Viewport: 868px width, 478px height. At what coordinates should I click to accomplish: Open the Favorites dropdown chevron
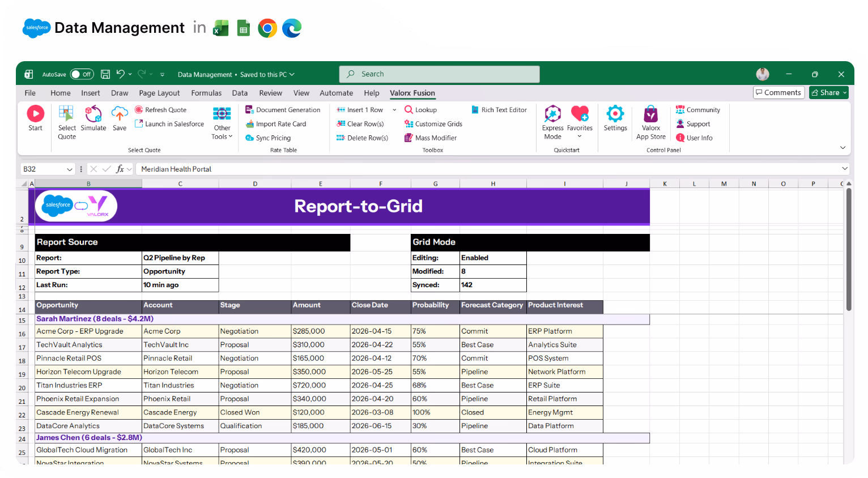click(580, 135)
